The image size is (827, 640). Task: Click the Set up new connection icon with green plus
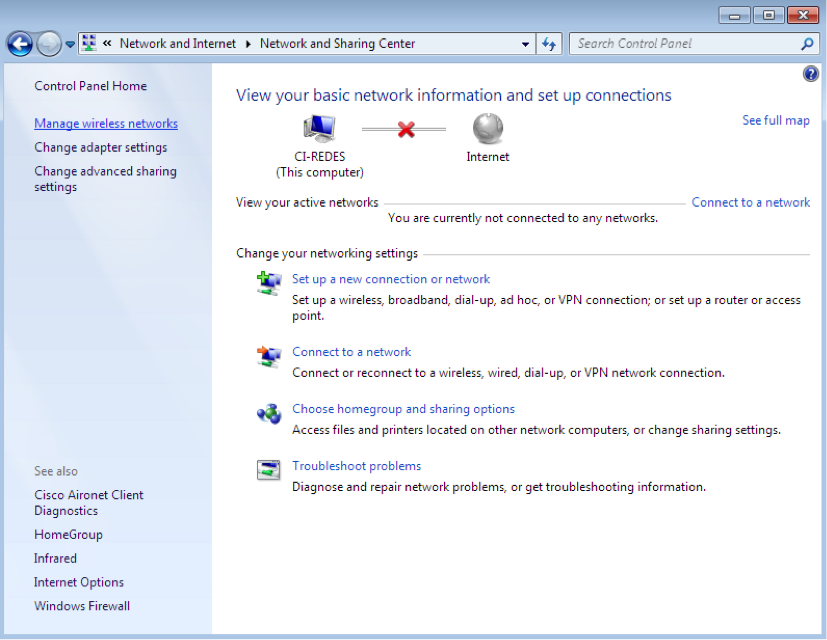pos(268,283)
